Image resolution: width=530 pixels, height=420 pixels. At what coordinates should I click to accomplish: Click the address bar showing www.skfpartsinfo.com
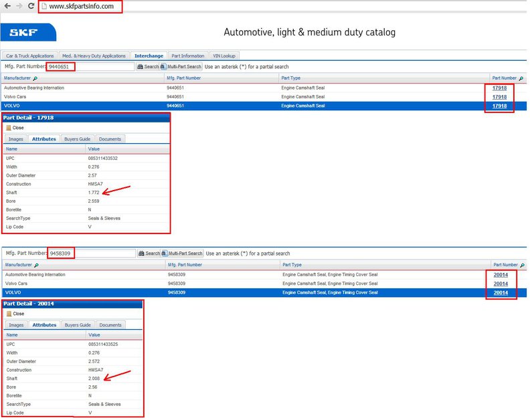pyautogui.click(x=80, y=7)
